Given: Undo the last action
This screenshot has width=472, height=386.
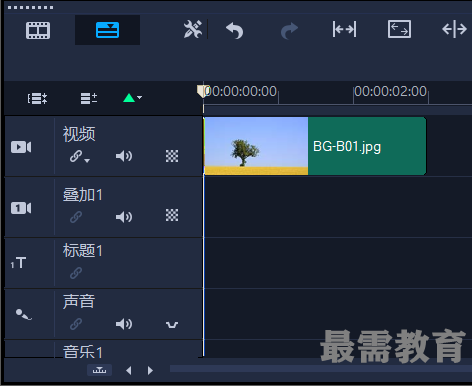Looking at the screenshot, I should pos(234,30).
